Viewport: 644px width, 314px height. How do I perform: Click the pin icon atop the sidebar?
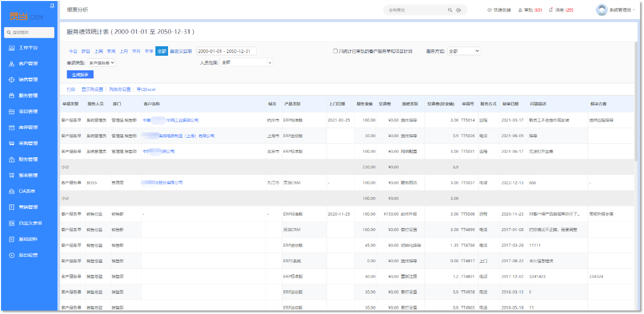(x=52, y=6)
